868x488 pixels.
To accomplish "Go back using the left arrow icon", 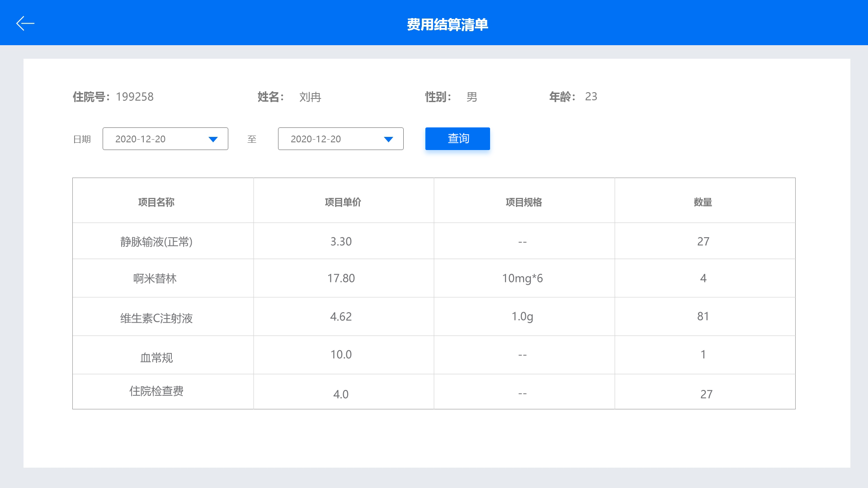I will click(x=25, y=23).
